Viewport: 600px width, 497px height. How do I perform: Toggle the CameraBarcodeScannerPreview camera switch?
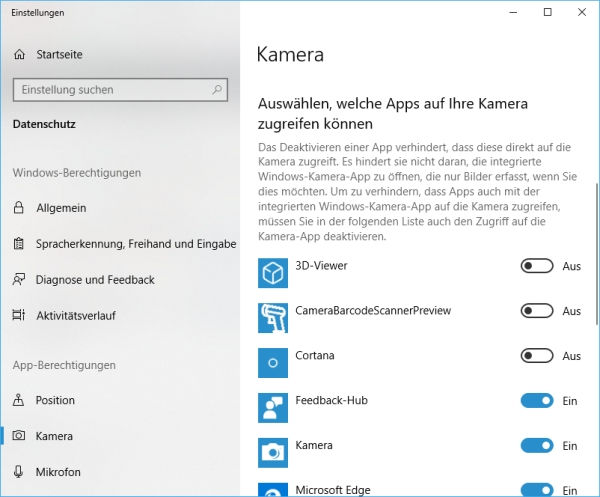[537, 311]
